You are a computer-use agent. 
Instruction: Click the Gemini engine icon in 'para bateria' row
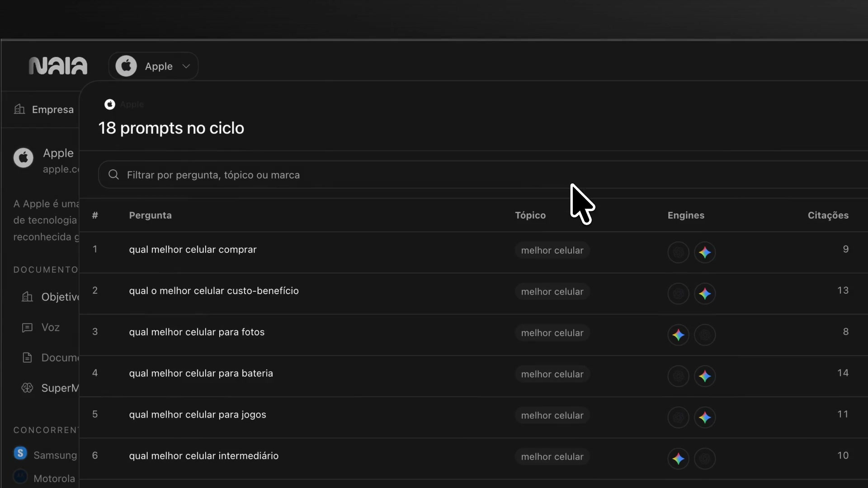click(x=705, y=376)
